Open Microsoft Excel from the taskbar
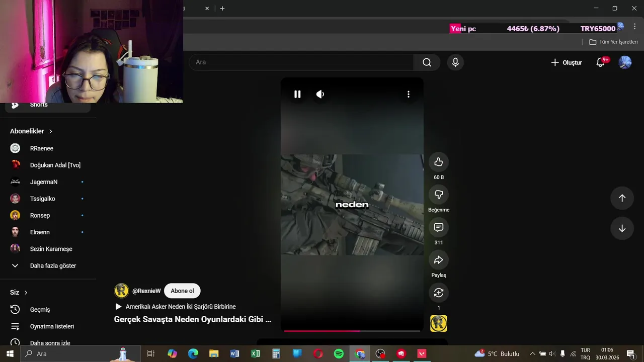Viewport: 644px width, 362px height. click(256, 353)
